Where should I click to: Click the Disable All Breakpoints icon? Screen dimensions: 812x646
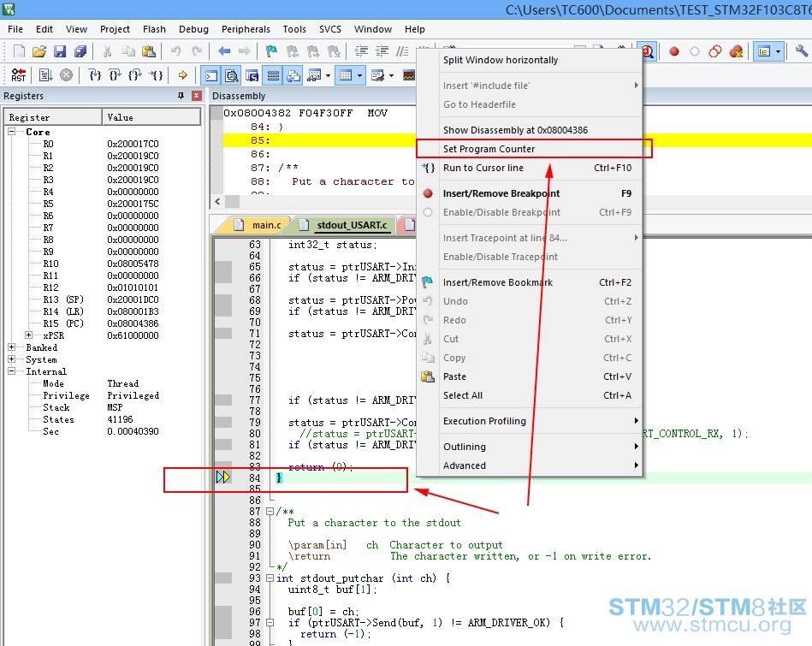click(x=715, y=51)
